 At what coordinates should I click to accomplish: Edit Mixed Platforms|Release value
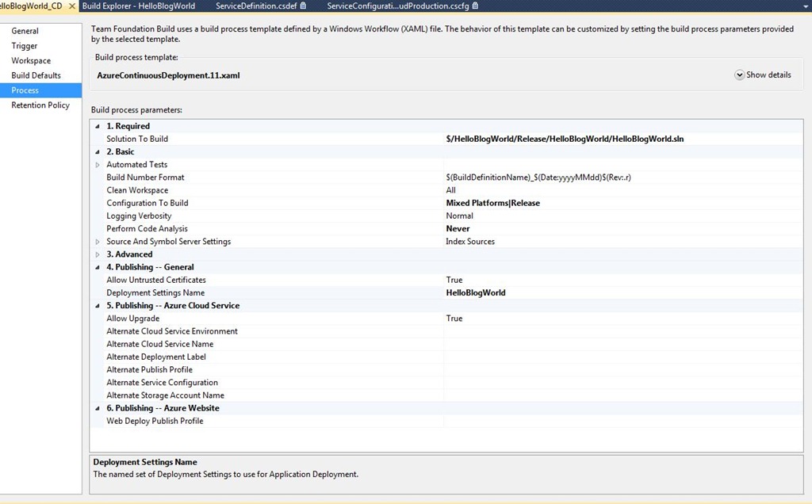pyautogui.click(x=492, y=203)
